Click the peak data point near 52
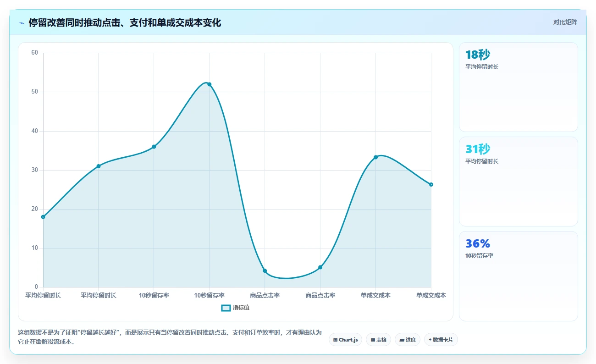The width and height of the screenshot is (596, 364). click(x=210, y=84)
